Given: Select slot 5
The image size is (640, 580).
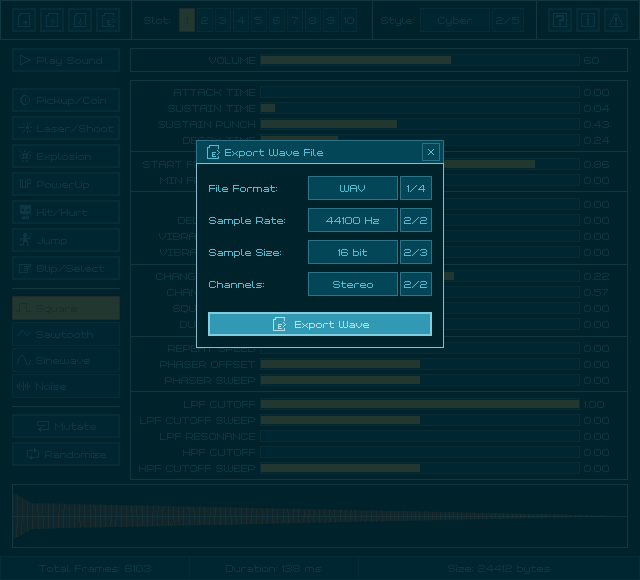Looking at the screenshot, I should [258, 20].
